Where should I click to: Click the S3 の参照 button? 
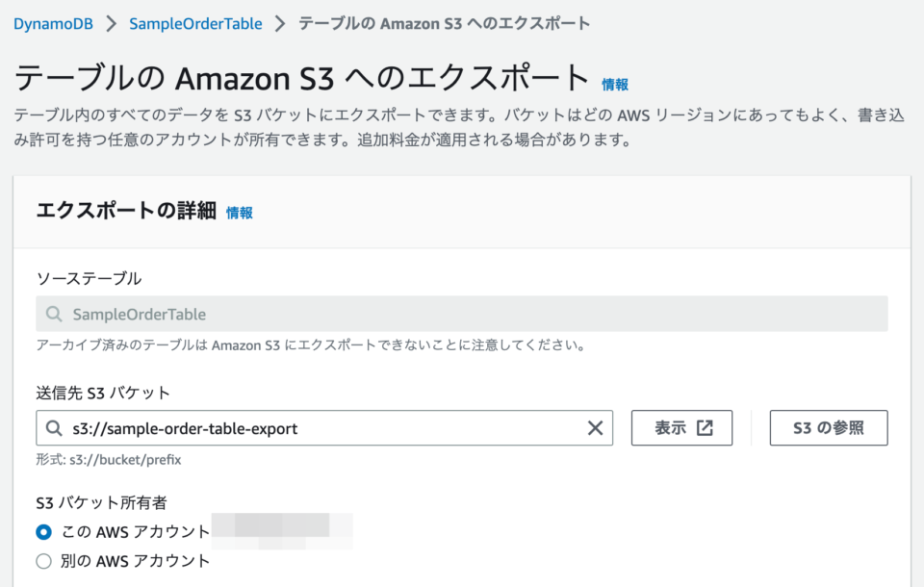point(828,428)
